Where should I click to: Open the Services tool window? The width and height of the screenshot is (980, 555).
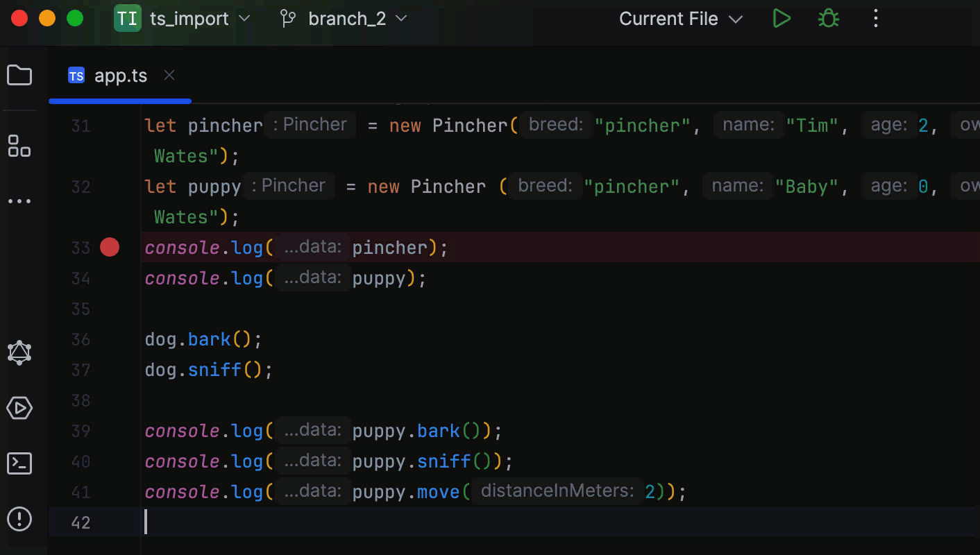[19, 408]
